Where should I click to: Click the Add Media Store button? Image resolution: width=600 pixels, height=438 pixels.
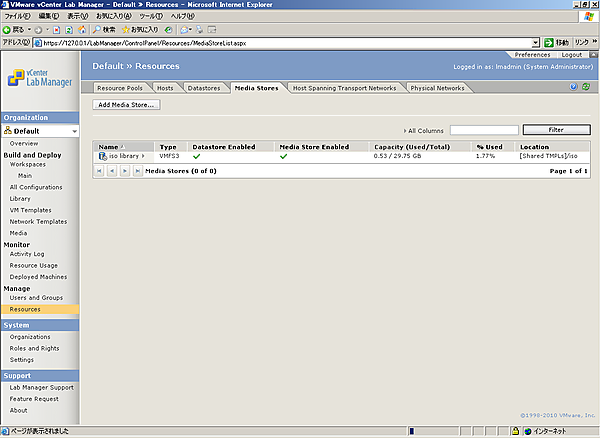coord(126,104)
